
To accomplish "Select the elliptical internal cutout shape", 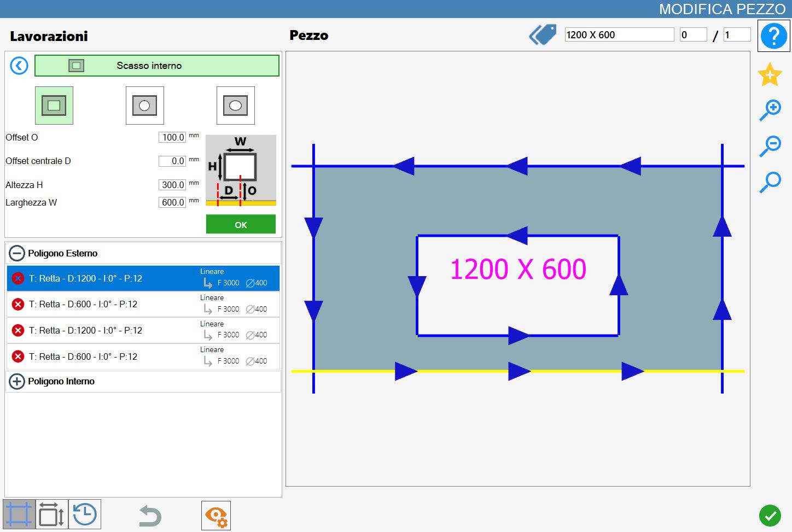I will click(x=236, y=106).
